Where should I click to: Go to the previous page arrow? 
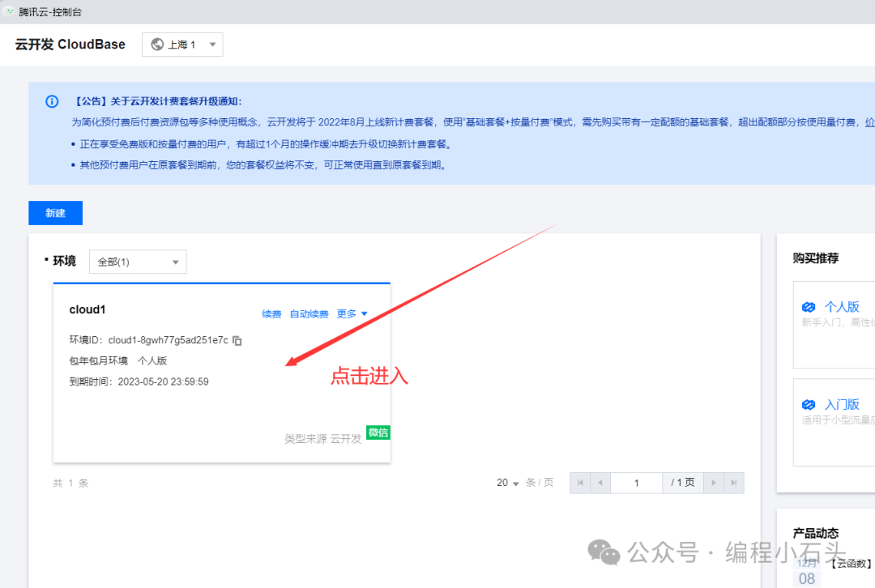pyautogui.click(x=600, y=483)
